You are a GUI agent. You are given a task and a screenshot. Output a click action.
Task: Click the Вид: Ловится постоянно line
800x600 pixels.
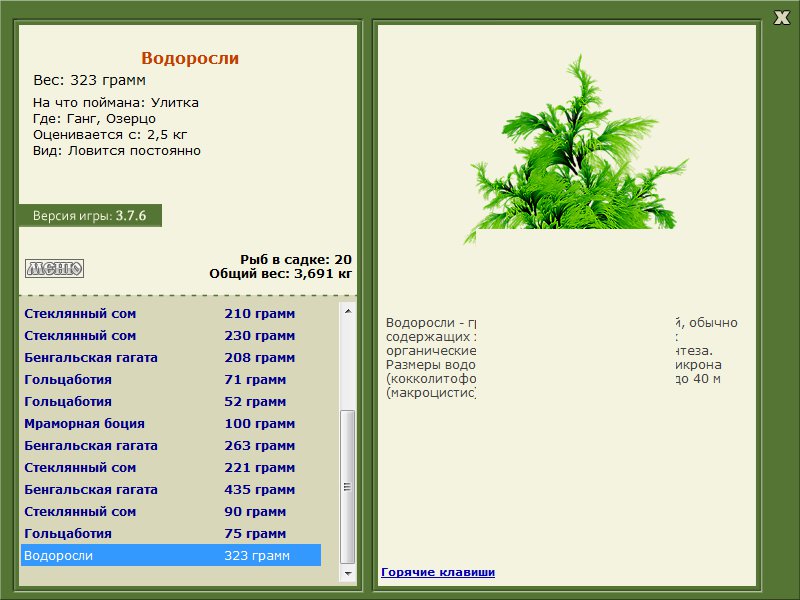117,151
